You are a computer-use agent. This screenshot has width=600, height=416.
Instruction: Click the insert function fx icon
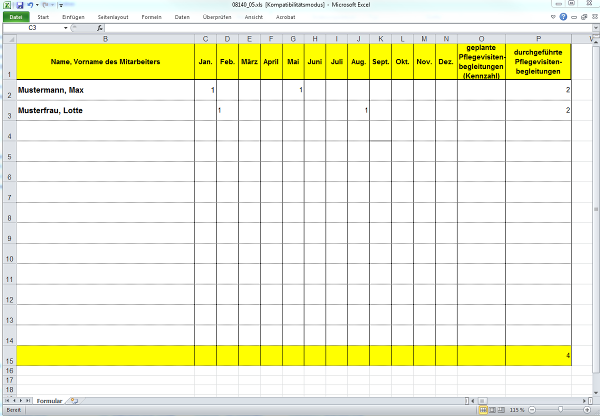click(100, 28)
